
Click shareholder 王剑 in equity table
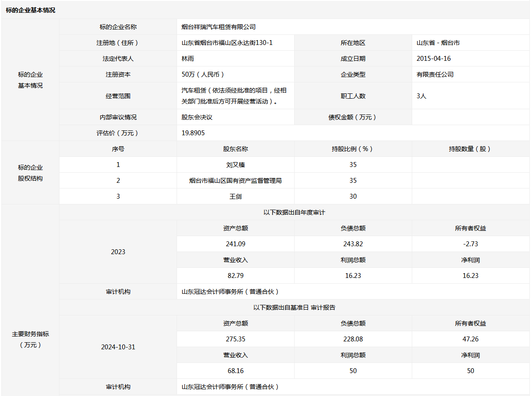click(236, 196)
